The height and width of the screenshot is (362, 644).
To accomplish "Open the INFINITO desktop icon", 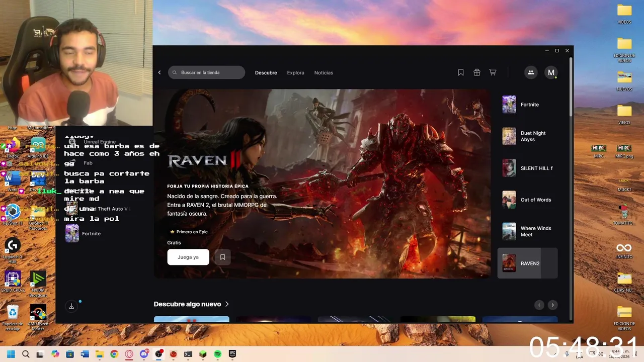I will point(624,250).
